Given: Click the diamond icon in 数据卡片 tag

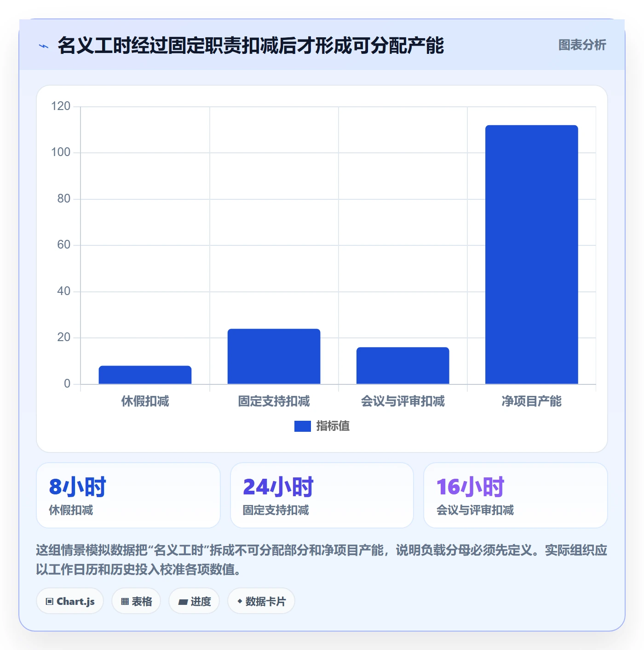Looking at the screenshot, I should (x=240, y=601).
